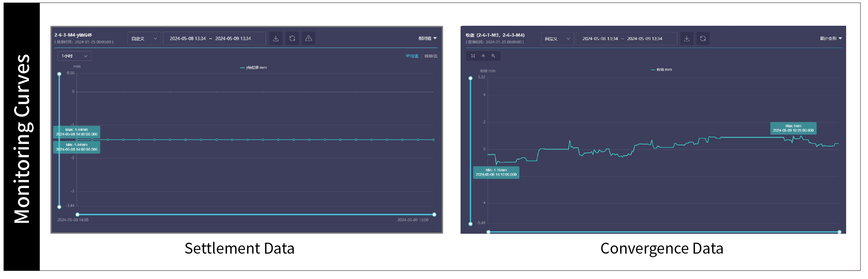The image size is (868, 279).
Task: Open the 累计变形 dropdown menu
Action: click(830, 39)
